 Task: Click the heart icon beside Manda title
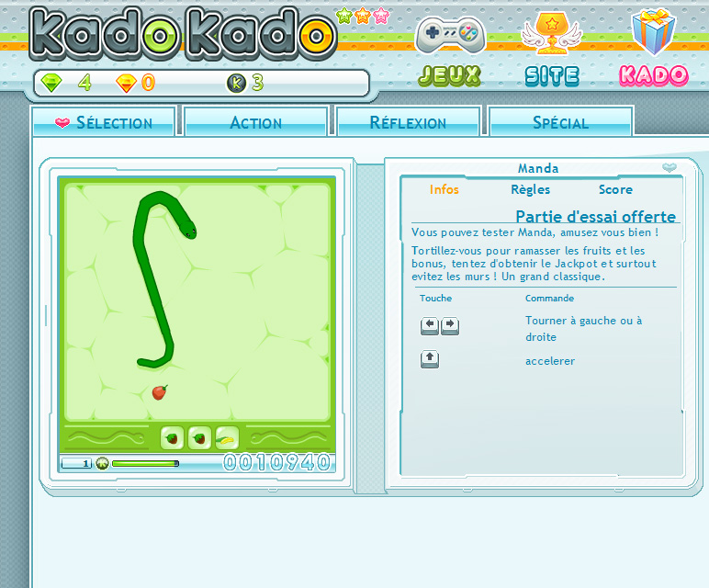pos(670,168)
